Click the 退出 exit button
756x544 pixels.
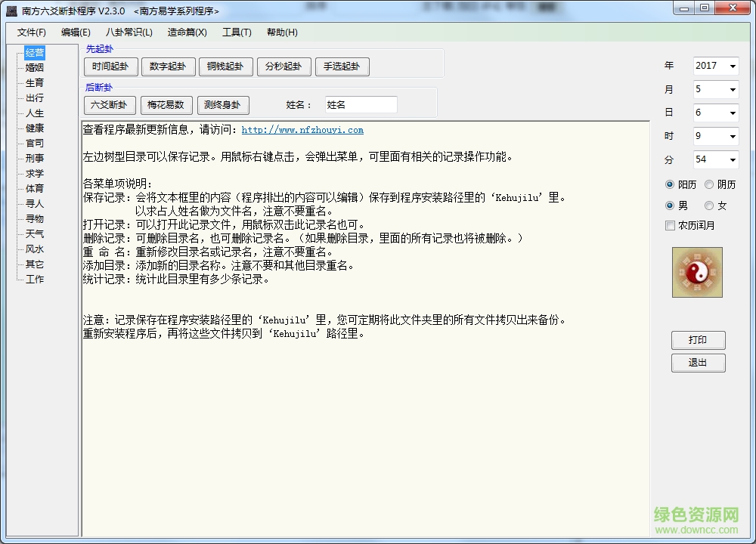698,363
